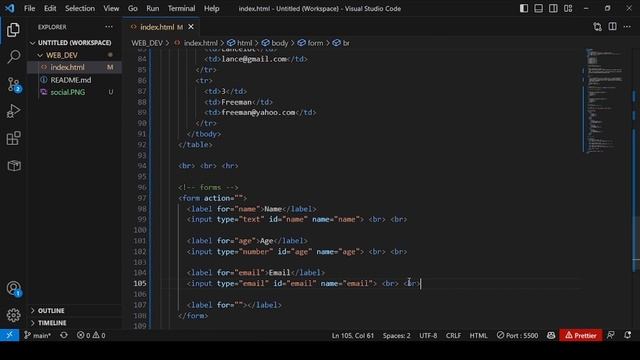This screenshot has height=360, width=640.
Task: Open the Selection menu
Action: coord(80,8)
